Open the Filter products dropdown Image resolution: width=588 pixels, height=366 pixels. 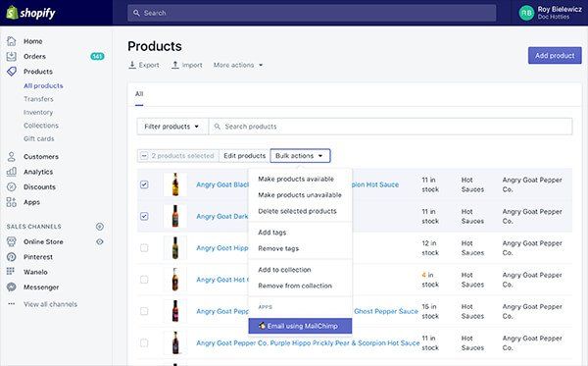click(172, 127)
